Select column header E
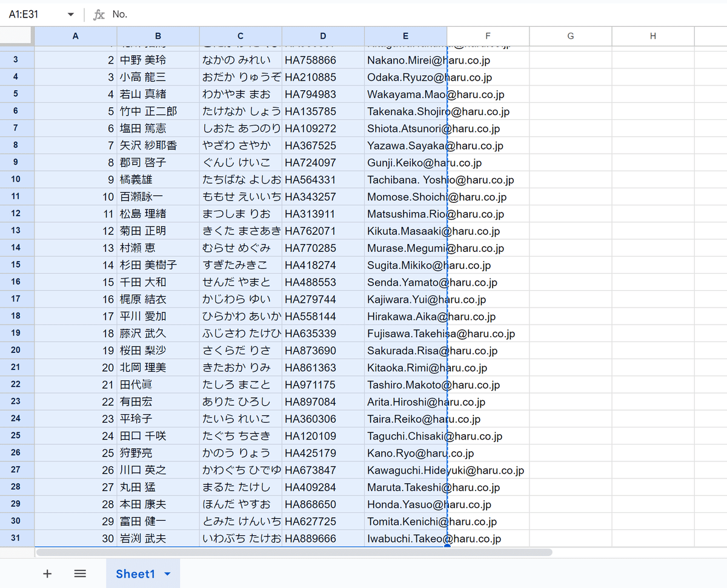The width and height of the screenshot is (727, 588). pyautogui.click(x=405, y=36)
